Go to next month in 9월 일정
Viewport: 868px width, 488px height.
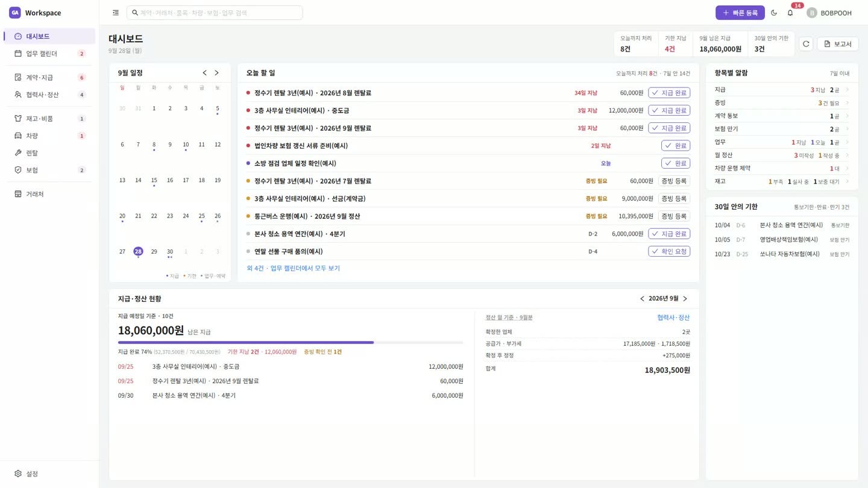coord(217,73)
